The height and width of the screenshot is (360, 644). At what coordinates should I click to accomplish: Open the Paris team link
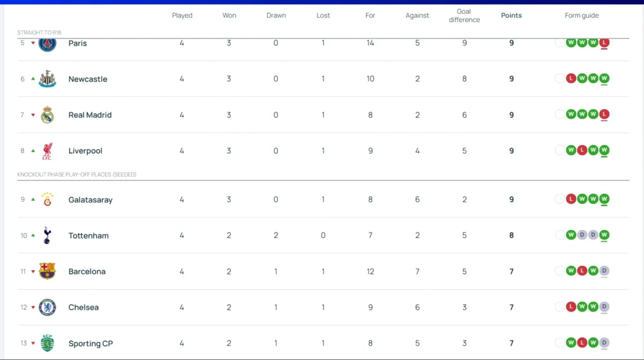point(77,43)
